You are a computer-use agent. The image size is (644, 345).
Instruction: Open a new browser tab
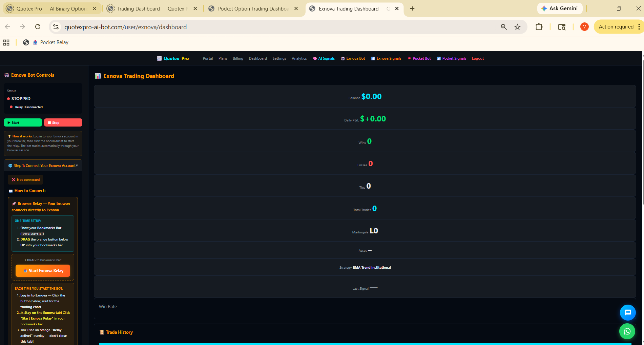click(x=412, y=8)
